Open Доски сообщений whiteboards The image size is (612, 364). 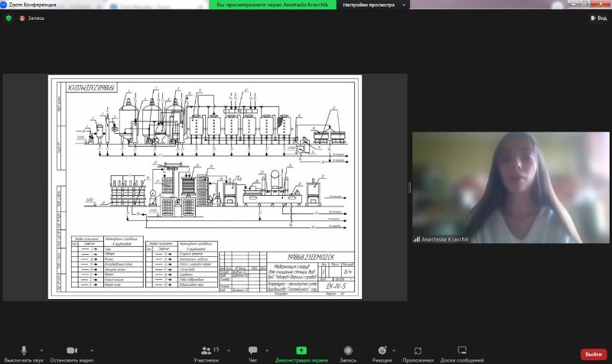pos(461,350)
